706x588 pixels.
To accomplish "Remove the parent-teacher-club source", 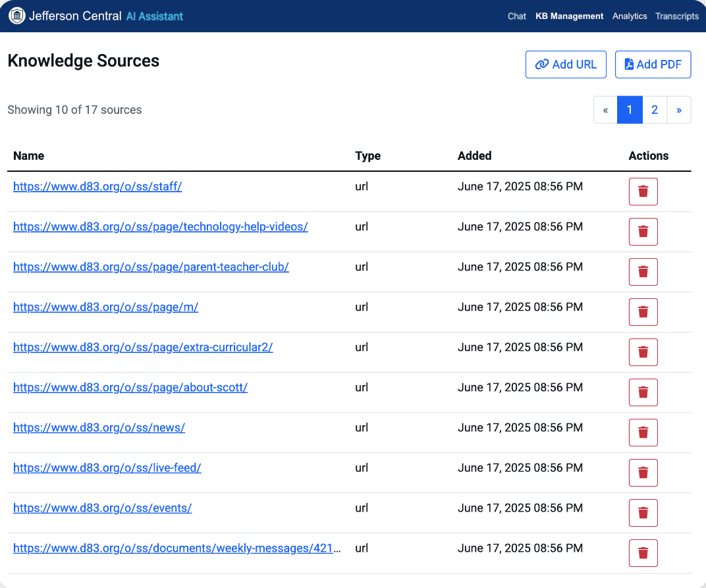I will pyautogui.click(x=643, y=271).
